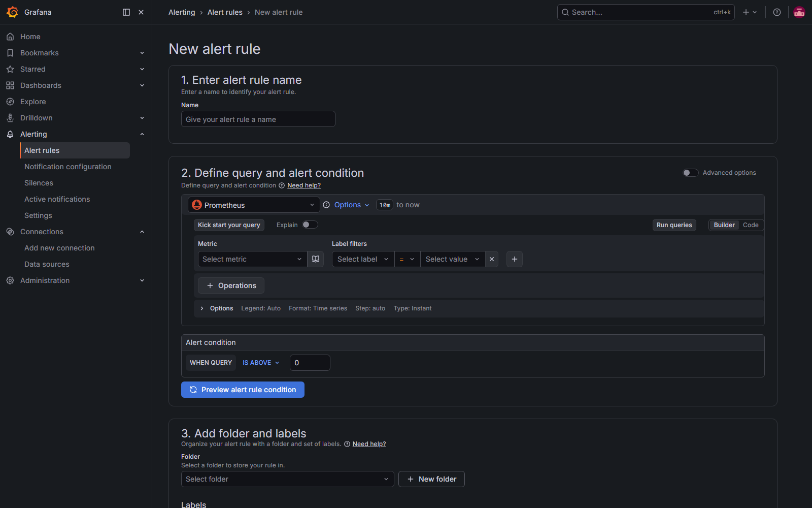
Task: Switch query editor to Builder mode
Action: click(724, 225)
